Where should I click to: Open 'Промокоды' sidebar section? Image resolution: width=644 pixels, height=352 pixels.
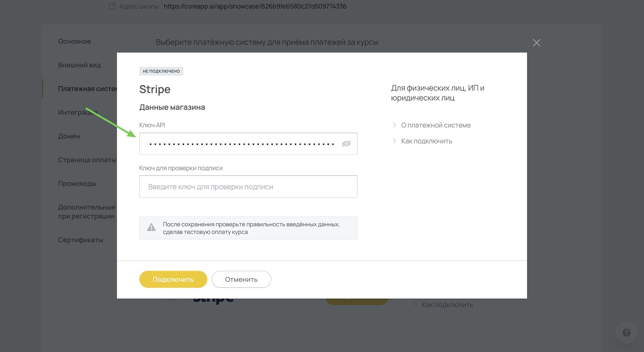pyautogui.click(x=77, y=184)
